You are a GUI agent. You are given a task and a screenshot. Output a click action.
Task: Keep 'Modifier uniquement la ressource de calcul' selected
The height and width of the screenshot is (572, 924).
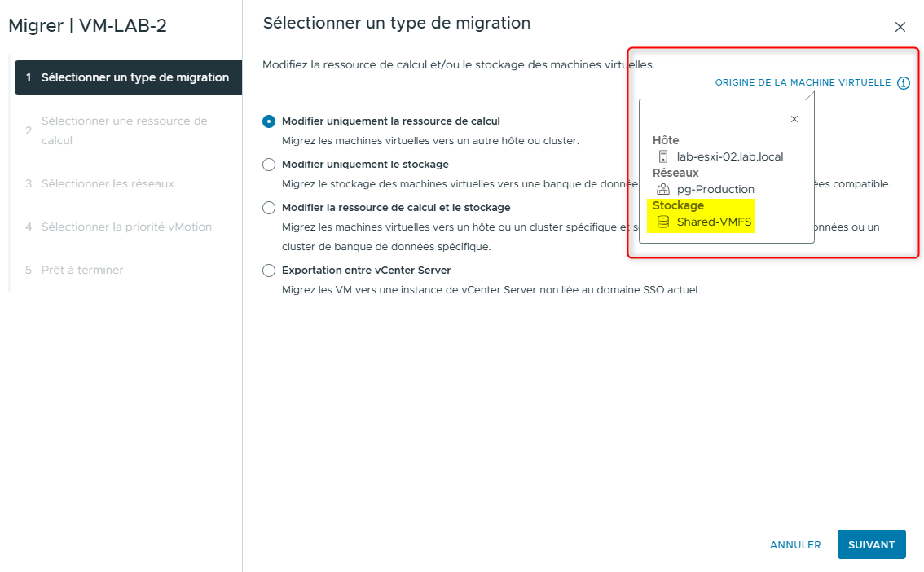pos(269,120)
